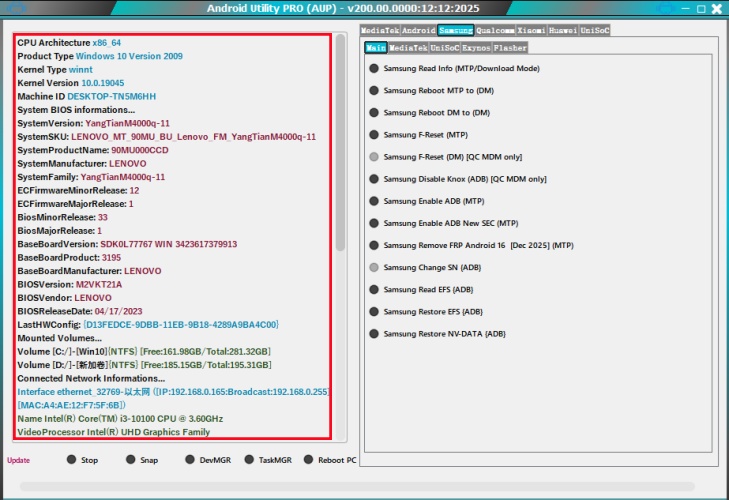Open the Flasher sub-tab
The image size is (729, 500).
tap(510, 47)
